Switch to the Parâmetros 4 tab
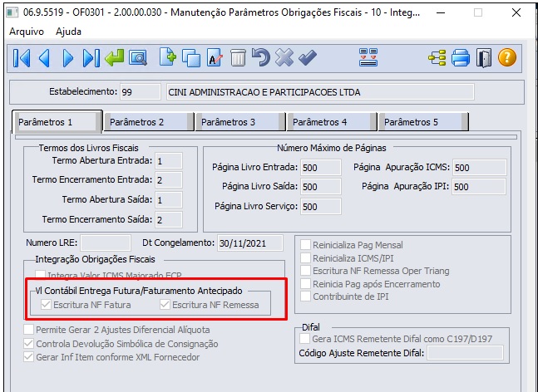 point(332,122)
